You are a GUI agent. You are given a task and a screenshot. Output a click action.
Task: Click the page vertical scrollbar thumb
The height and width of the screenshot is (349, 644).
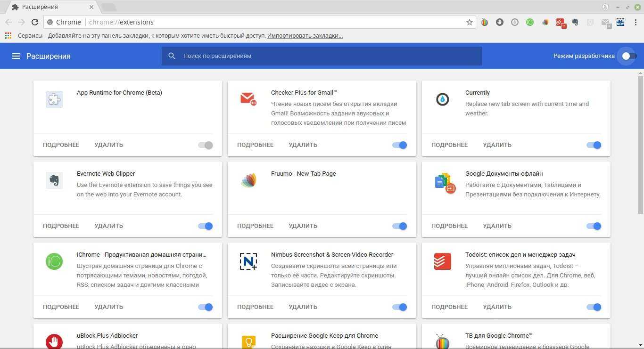(640, 144)
